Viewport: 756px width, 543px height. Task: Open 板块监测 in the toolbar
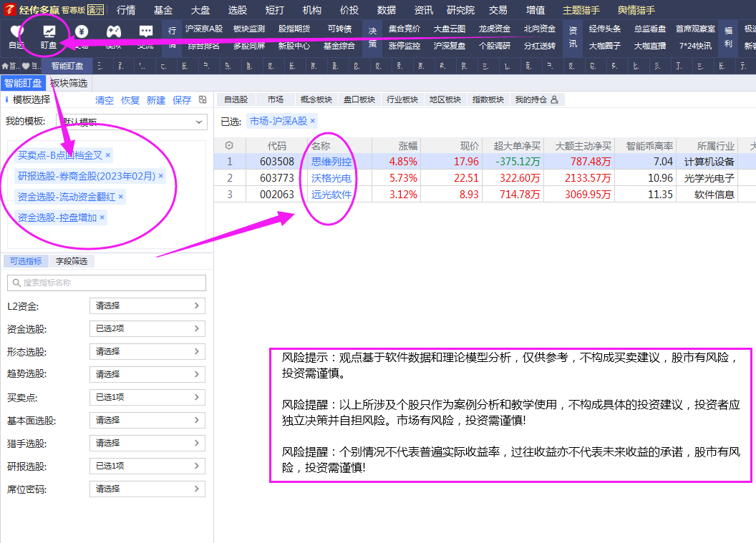pyautogui.click(x=249, y=29)
